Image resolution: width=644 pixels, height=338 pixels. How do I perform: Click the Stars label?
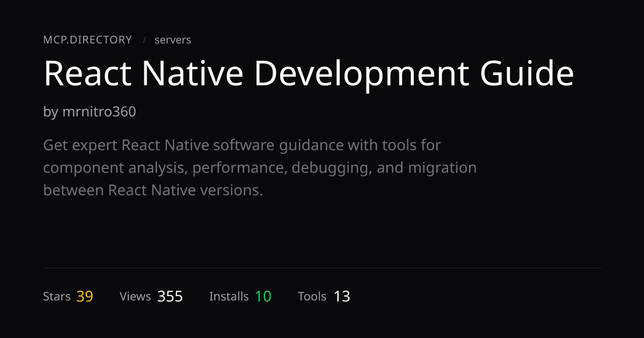(57, 297)
